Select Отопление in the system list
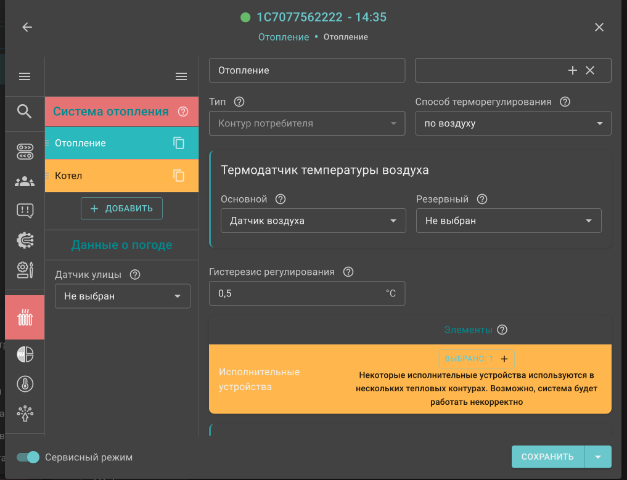Viewport: 627px width, 480px height. click(105, 143)
